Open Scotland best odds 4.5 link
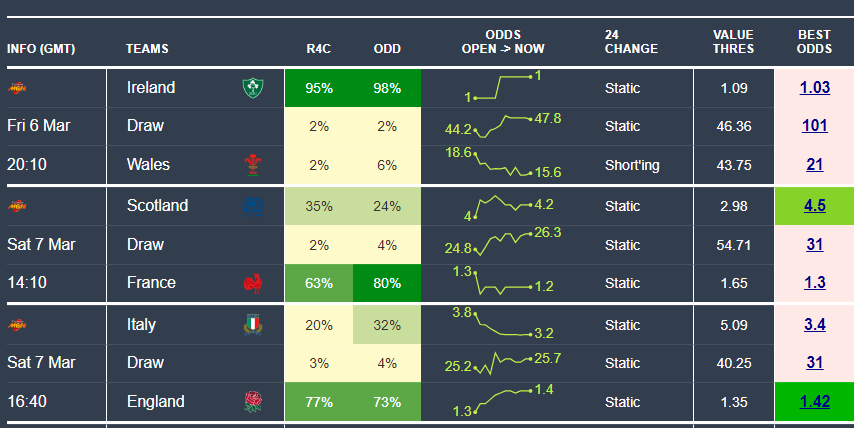The image size is (854, 428). coord(814,206)
